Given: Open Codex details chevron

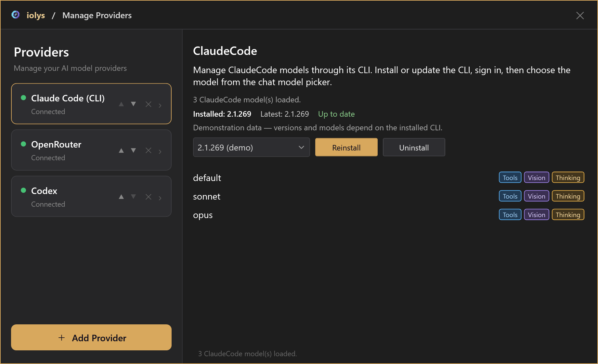Looking at the screenshot, I should pyautogui.click(x=160, y=198).
